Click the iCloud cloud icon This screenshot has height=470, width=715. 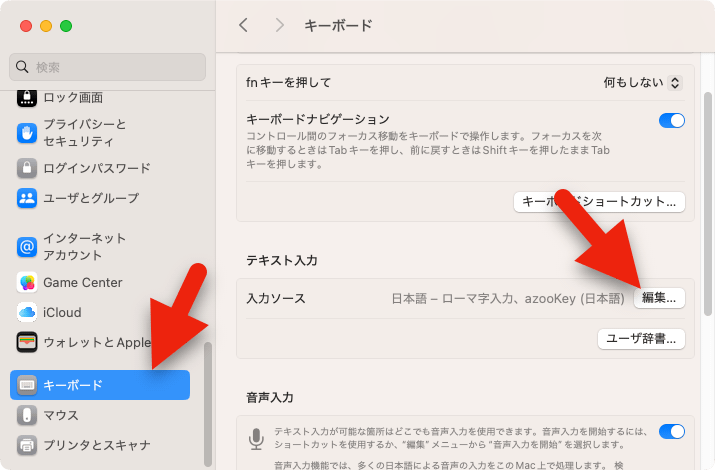pos(27,312)
